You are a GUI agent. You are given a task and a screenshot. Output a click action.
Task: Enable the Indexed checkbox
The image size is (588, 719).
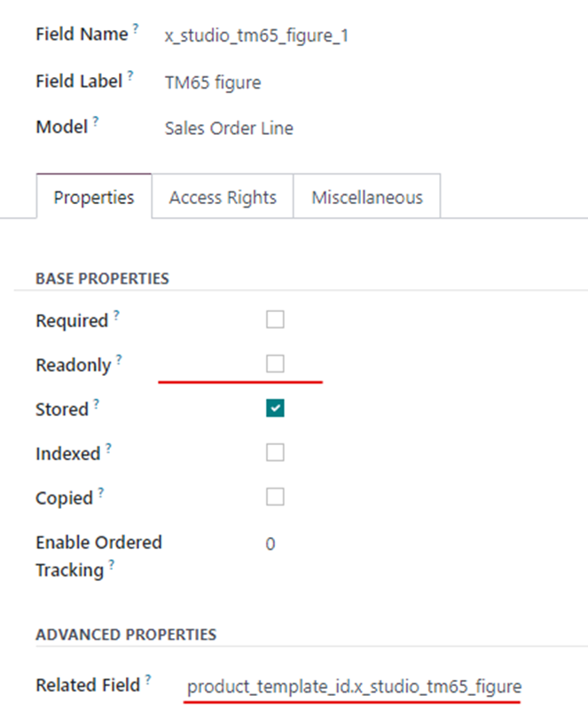tap(275, 453)
